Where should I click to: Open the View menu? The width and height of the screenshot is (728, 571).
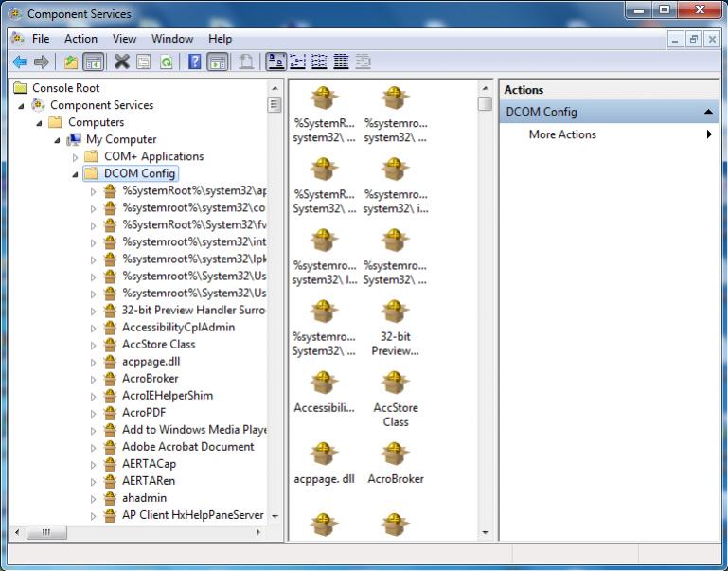(124, 39)
